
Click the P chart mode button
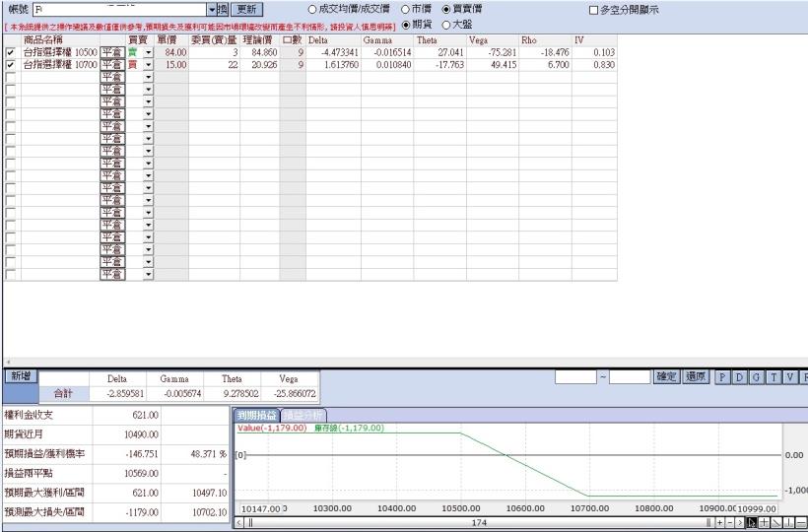pyautogui.click(x=722, y=377)
